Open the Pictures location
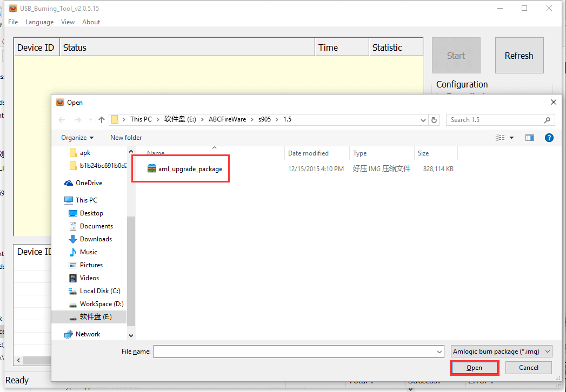Image resolution: width=566 pixels, height=392 pixels. [x=91, y=265]
